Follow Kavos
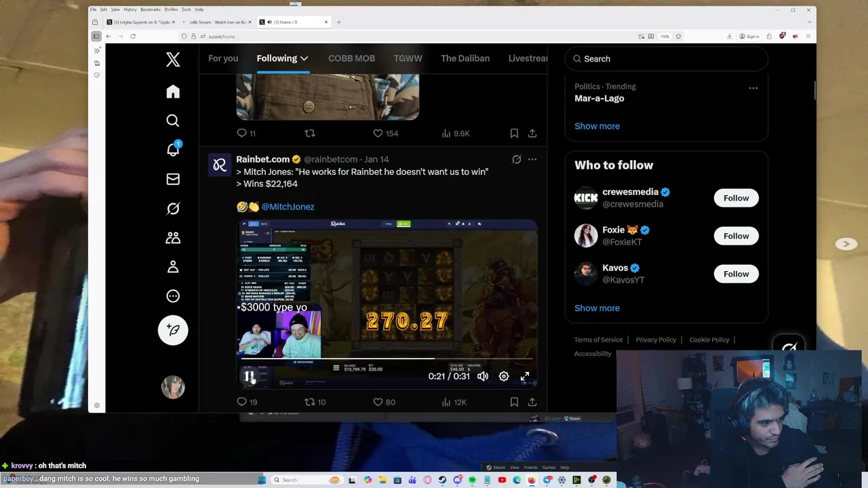The height and width of the screenshot is (488, 868). [x=736, y=274]
